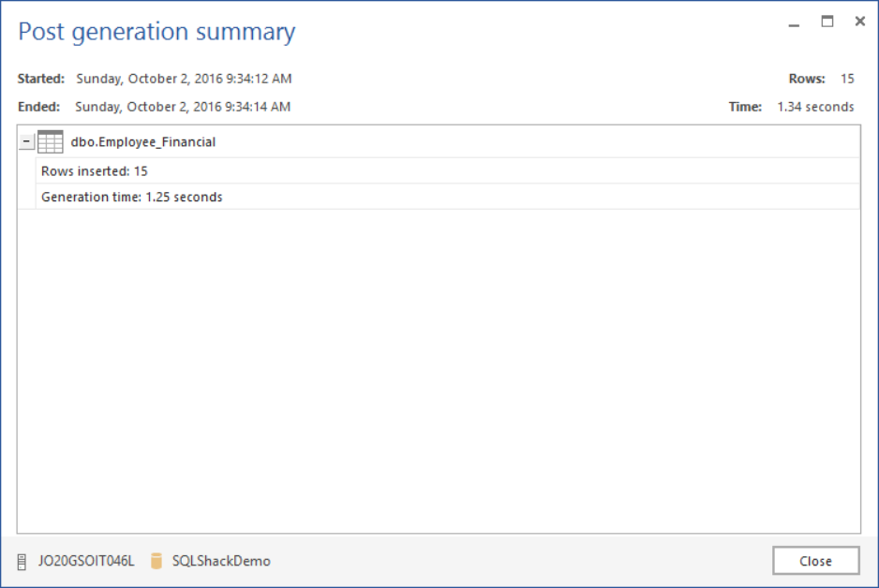The height and width of the screenshot is (588, 879).
Task: Click the table icon beside dbo.Employee_Financial
Action: [50, 142]
